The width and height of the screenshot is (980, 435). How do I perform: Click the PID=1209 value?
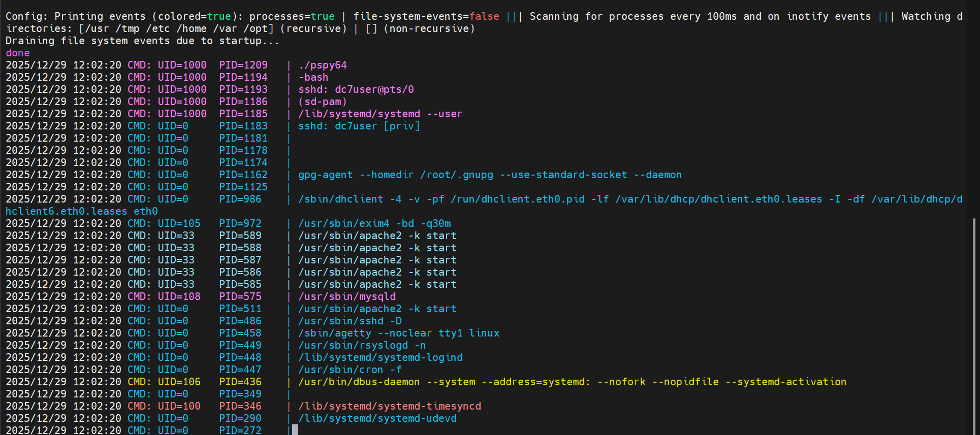pos(243,65)
